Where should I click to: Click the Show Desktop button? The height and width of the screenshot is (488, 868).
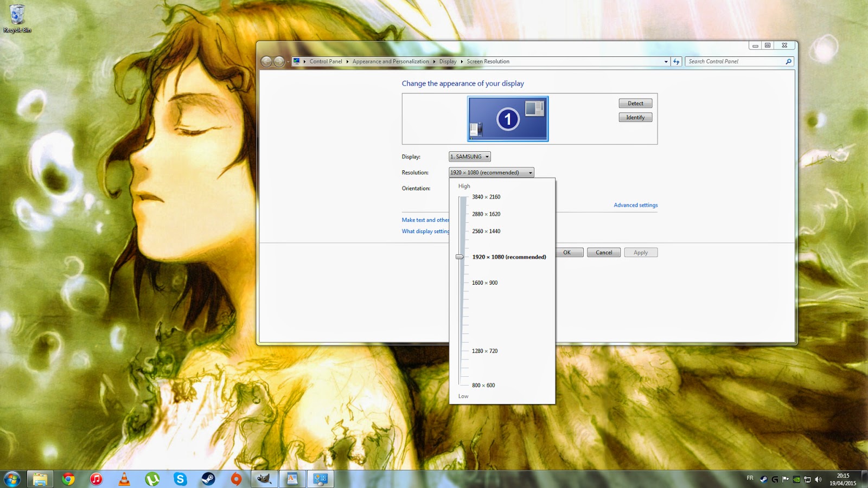point(864,479)
